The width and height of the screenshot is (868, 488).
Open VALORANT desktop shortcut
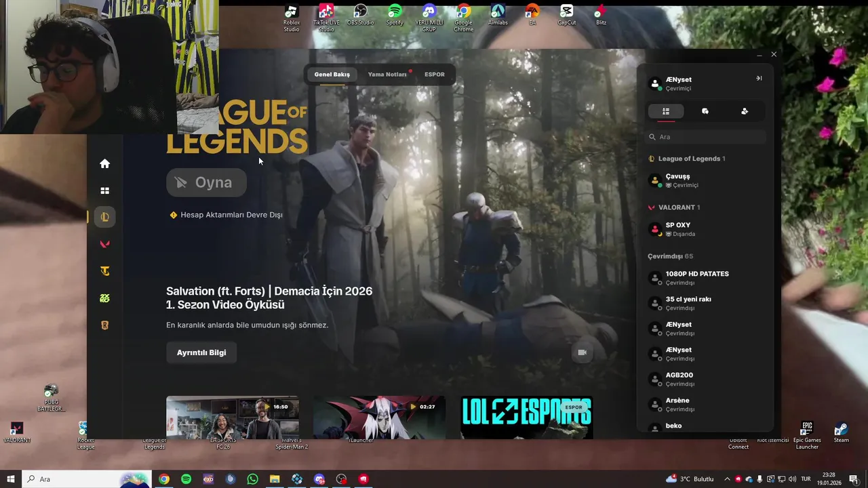click(x=17, y=433)
